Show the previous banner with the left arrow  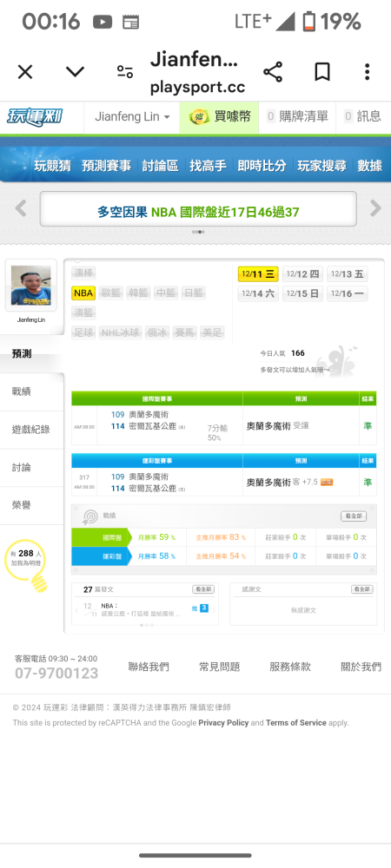pos(21,208)
